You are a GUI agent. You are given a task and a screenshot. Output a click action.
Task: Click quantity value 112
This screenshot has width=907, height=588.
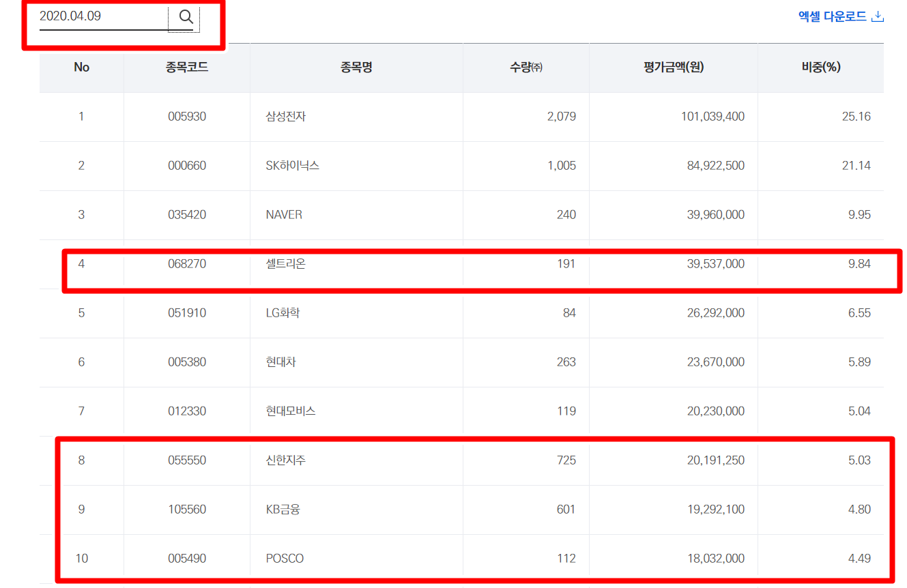[x=566, y=559]
